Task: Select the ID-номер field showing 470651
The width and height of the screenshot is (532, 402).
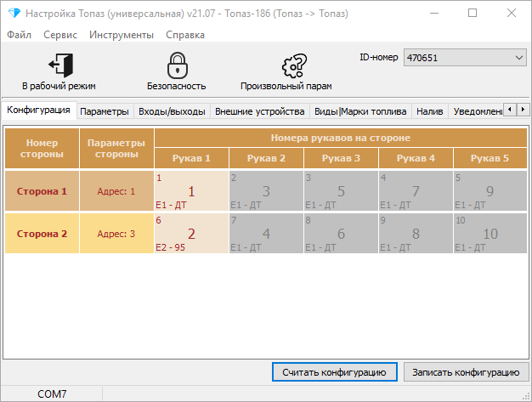Action: tap(465, 58)
